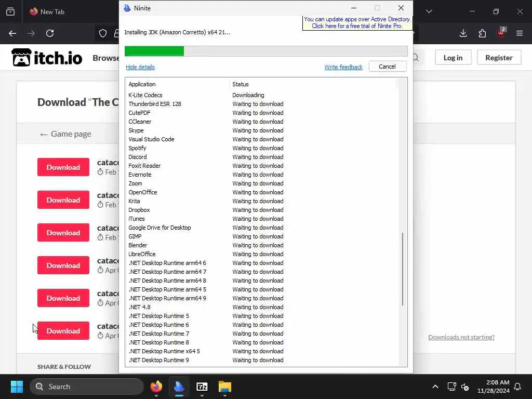Click the uBlock extension icon with badge

coord(501,33)
